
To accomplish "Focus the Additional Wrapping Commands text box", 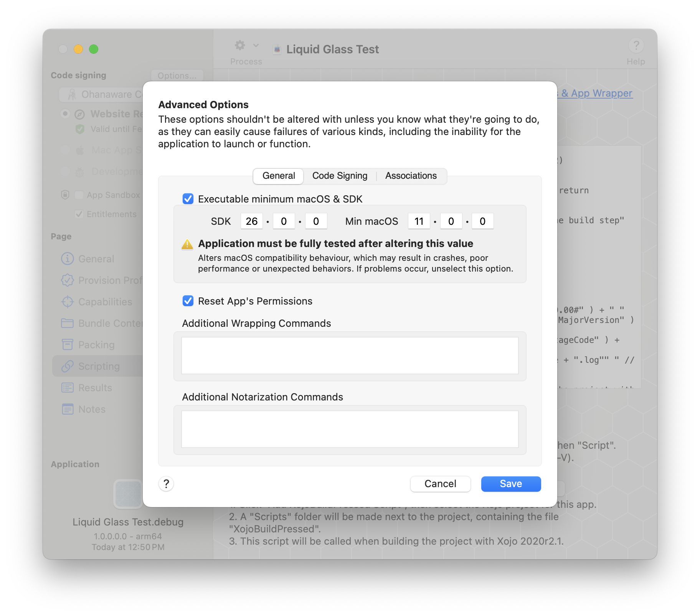I will [x=350, y=355].
